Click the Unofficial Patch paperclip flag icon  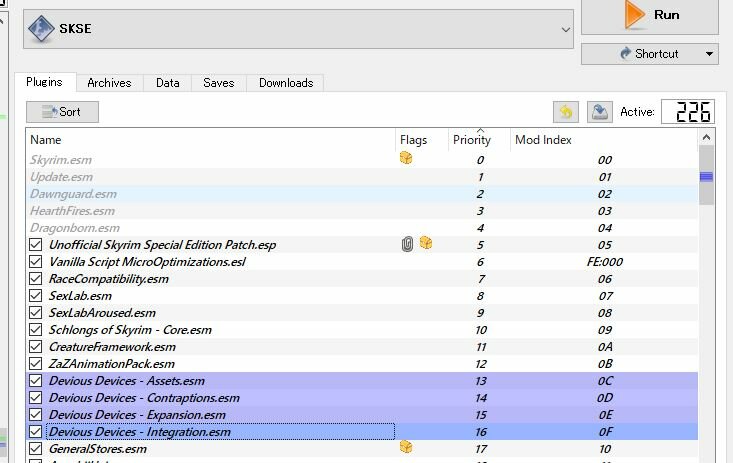coord(407,244)
